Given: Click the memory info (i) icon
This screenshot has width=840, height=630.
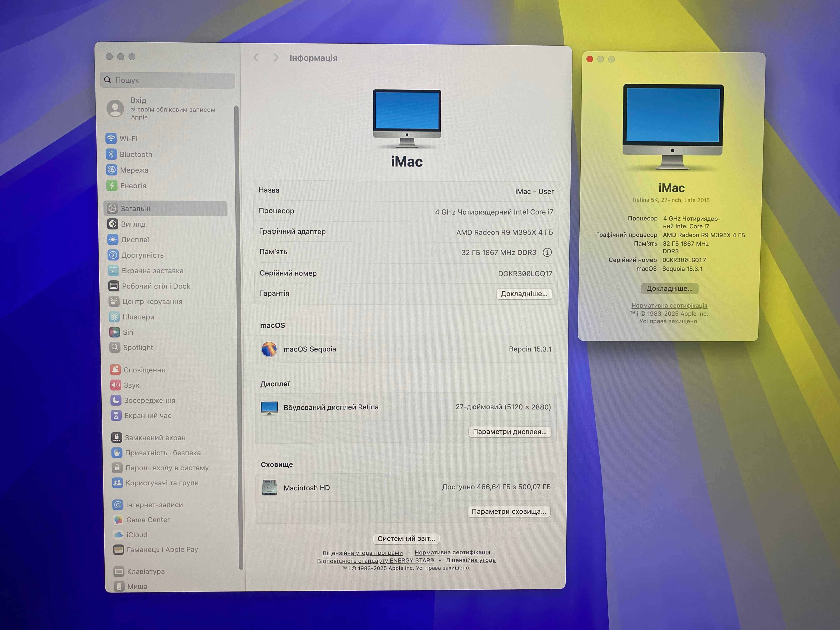Looking at the screenshot, I should [x=547, y=252].
